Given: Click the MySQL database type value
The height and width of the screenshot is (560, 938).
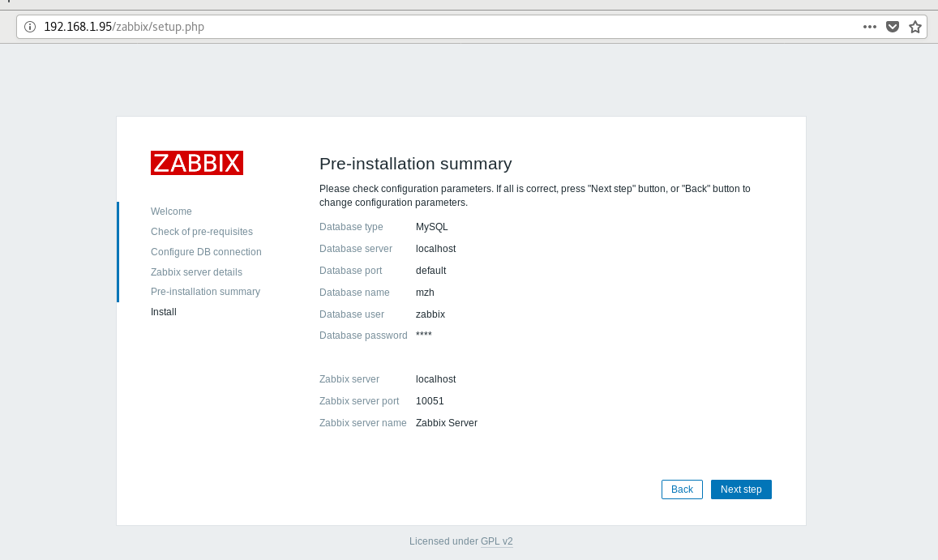Looking at the screenshot, I should [x=432, y=227].
